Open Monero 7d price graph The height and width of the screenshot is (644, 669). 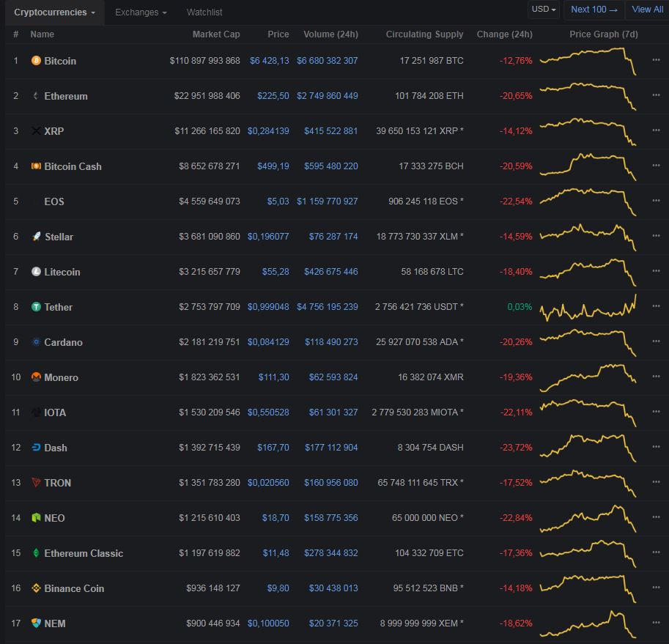[x=588, y=377]
